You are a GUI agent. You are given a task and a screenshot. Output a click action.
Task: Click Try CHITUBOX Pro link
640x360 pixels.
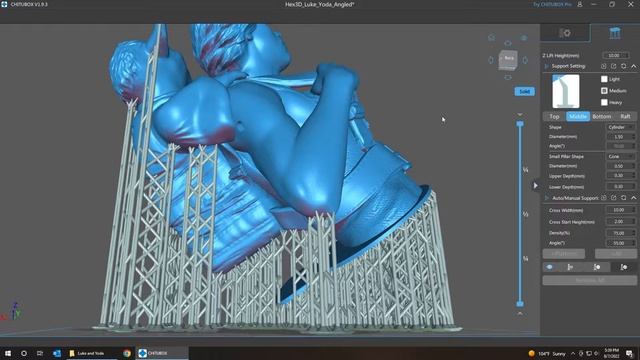coord(552,4)
